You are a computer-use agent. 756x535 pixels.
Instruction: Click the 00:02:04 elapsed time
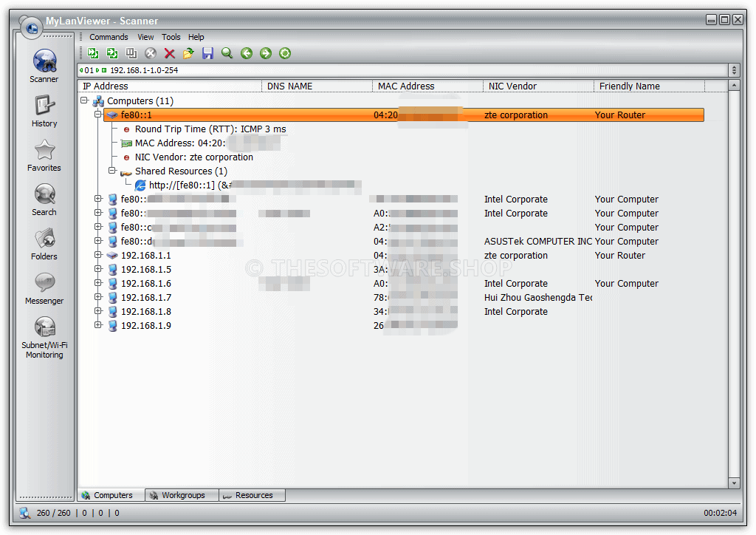720,513
